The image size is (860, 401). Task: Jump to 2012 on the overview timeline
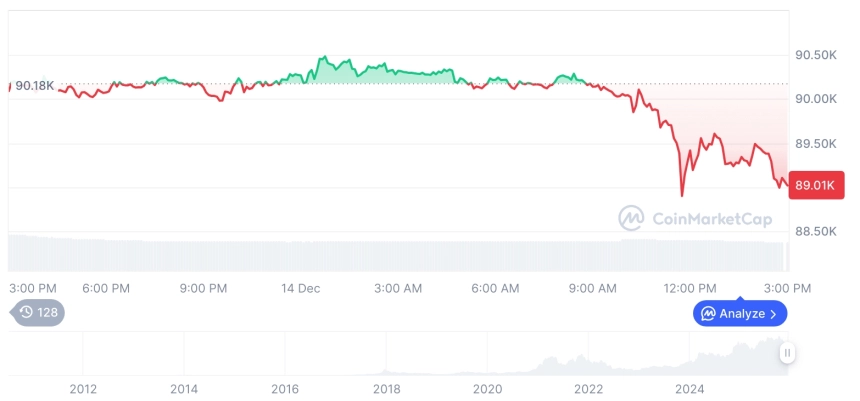pyautogui.click(x=83, y=388)
